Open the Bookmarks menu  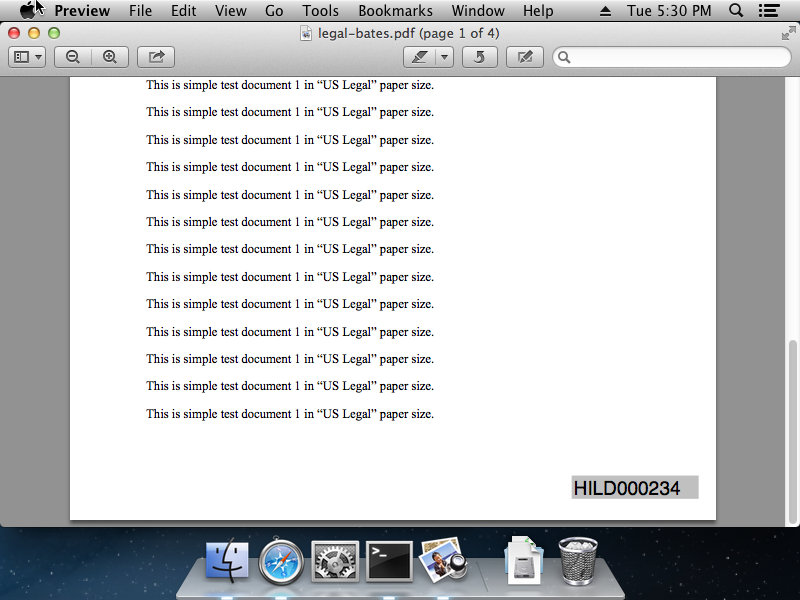(395, 11)
